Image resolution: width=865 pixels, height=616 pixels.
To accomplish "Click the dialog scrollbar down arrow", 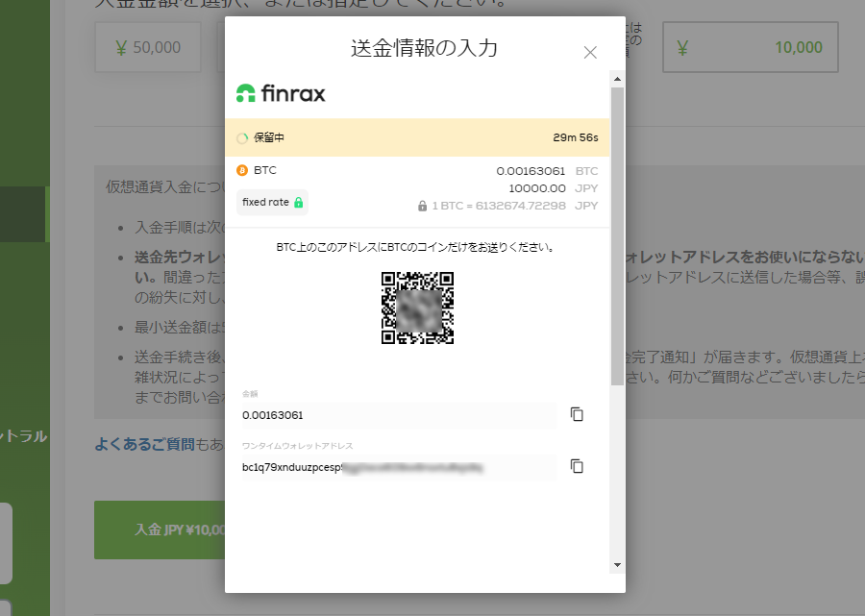I will pyautogui.click(x=617, y=565).
